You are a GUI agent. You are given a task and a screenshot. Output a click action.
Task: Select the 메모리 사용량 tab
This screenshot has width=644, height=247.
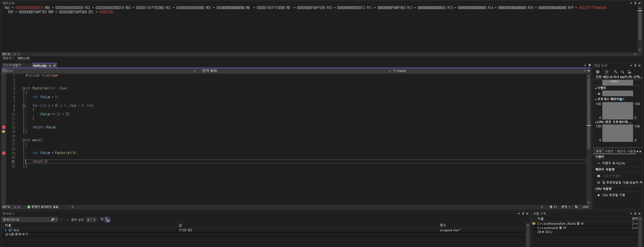(626, 151)
